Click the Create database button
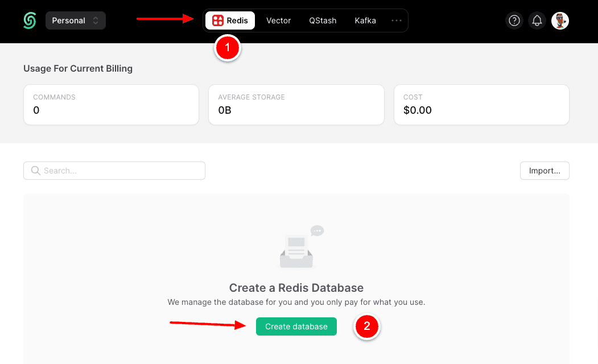This screenshot has width=598, height=364. [x=296, y=326]
